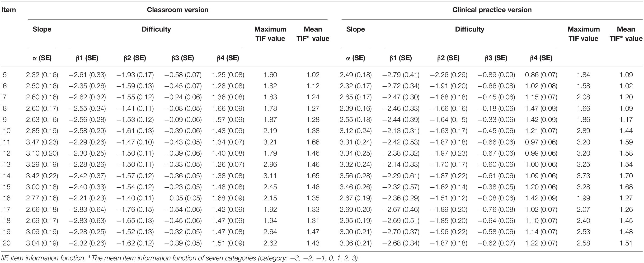The image size is (644, 263).
Task: Click classroom slope "2.32 (0.16)" in row I5
Action: coord(42,75)
